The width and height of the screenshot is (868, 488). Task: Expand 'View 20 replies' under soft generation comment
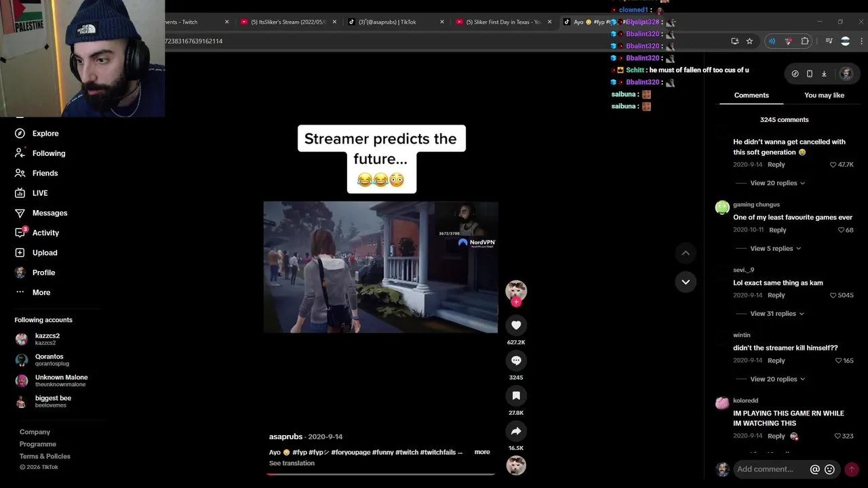(x=777, y=183)
